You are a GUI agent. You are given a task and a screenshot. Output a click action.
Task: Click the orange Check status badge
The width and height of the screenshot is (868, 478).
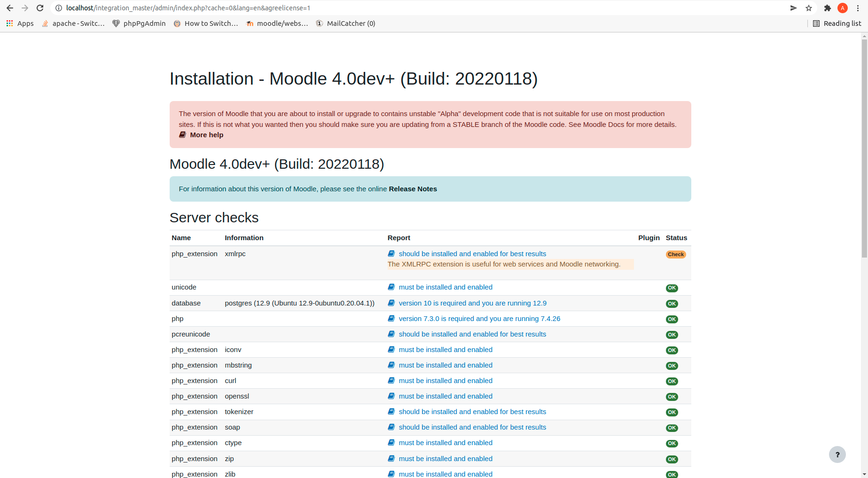pos(676,254)
